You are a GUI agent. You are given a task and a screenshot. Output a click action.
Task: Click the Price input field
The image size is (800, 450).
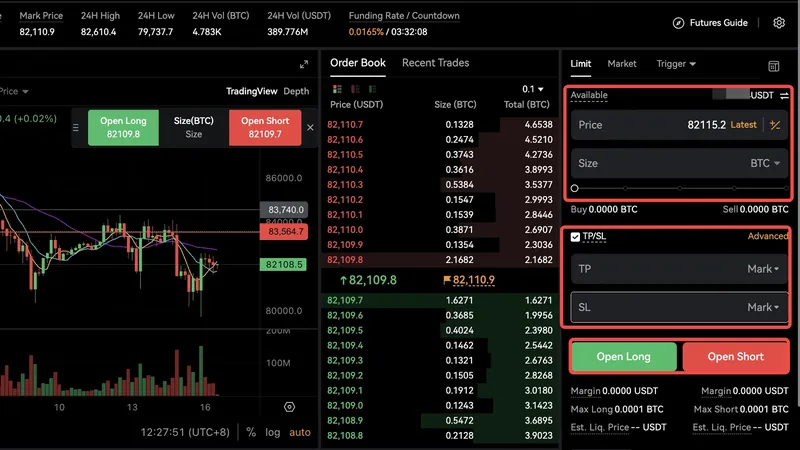[679, 125]
